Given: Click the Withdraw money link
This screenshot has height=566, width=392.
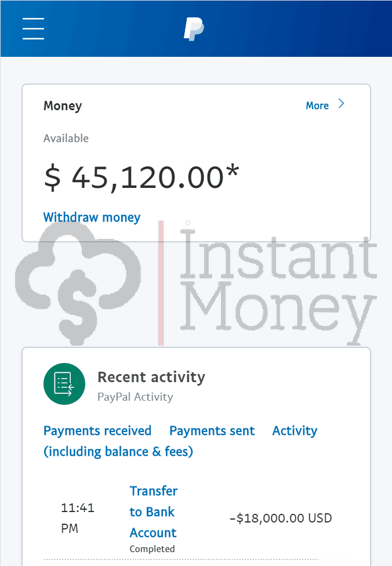Looking at the screenshot, I should tap(92, 217).
